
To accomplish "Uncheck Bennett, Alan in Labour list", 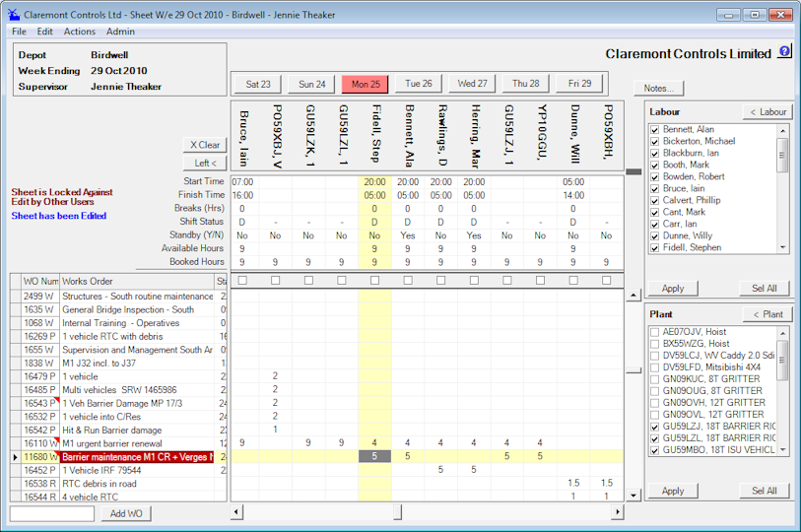I will click(x=655, y=130).
